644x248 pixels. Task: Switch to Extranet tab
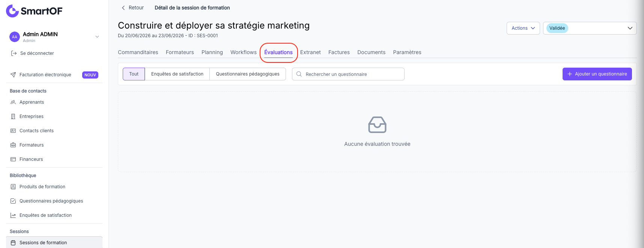coord(310,52)
